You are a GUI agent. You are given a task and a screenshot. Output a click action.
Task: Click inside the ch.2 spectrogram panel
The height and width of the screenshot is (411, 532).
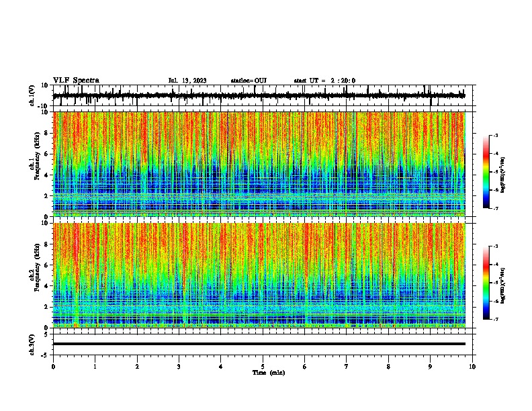[259, 275]
